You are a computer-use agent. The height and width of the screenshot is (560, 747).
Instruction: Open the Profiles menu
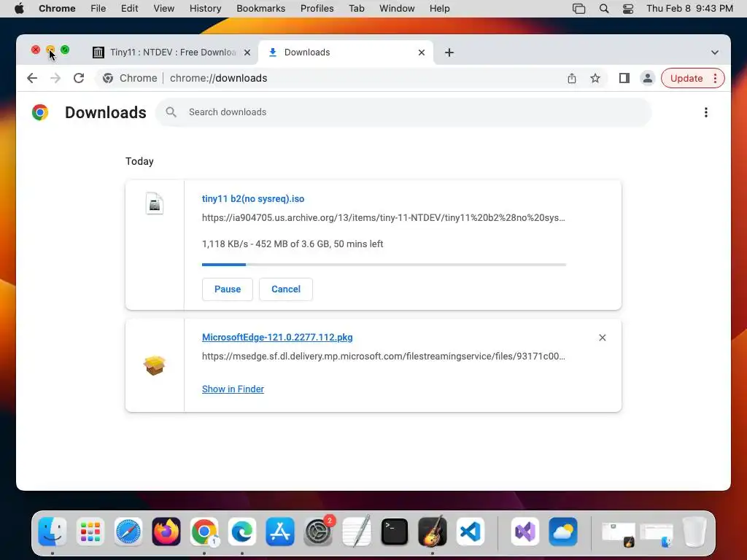[317, 9]
